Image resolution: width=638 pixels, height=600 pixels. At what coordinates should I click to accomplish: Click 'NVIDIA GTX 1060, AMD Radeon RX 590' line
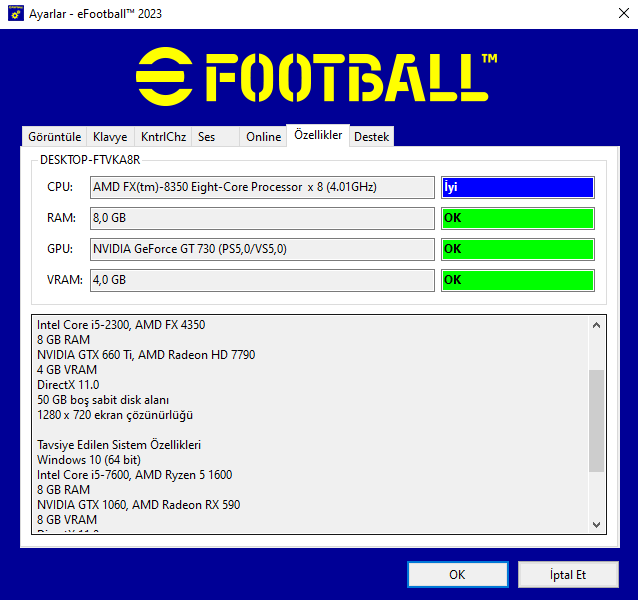pyautogui.click(x=138, y=505)
